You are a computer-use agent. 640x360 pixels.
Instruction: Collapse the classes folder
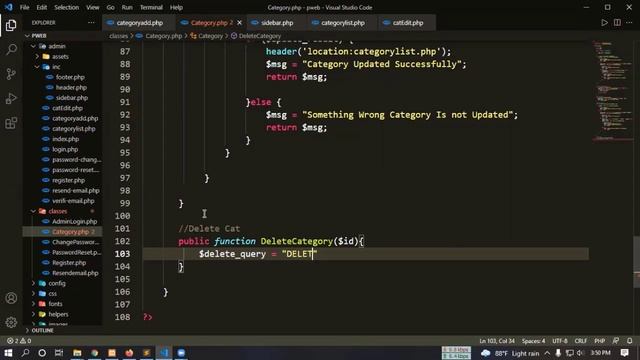(x=58, y=211)
